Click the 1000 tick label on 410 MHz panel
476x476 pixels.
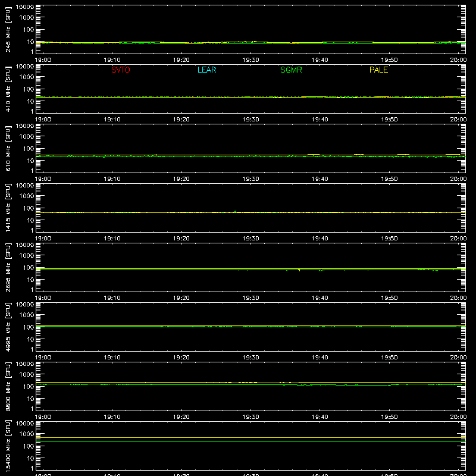click(27, 77)
